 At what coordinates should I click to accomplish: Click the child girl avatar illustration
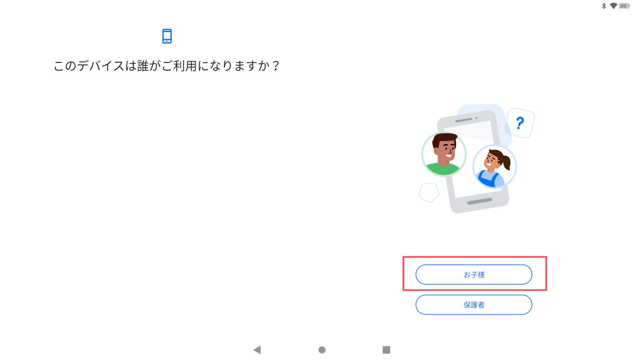pyautogui.click(x=494, y=167)
